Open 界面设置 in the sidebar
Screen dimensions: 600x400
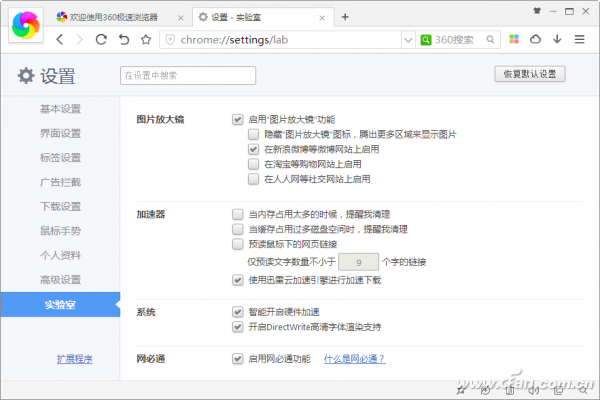60,133
